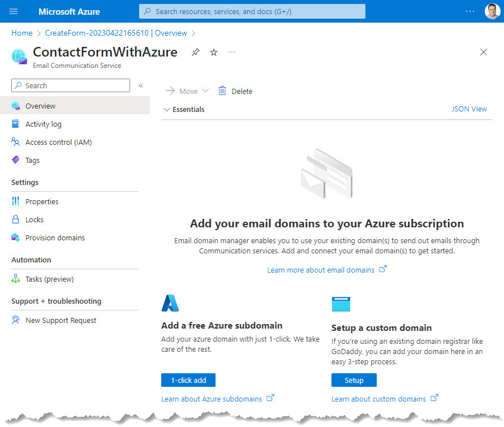
Task: Pin ContactFormWithAzure to dashboard
Action: [196, 52]
